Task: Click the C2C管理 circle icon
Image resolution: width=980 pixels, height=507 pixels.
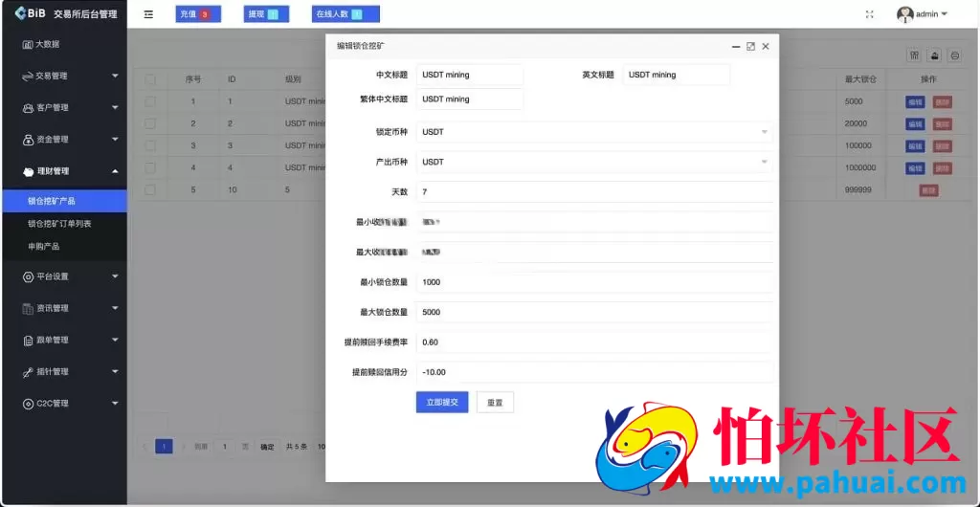Action: (x=28, y=404)
